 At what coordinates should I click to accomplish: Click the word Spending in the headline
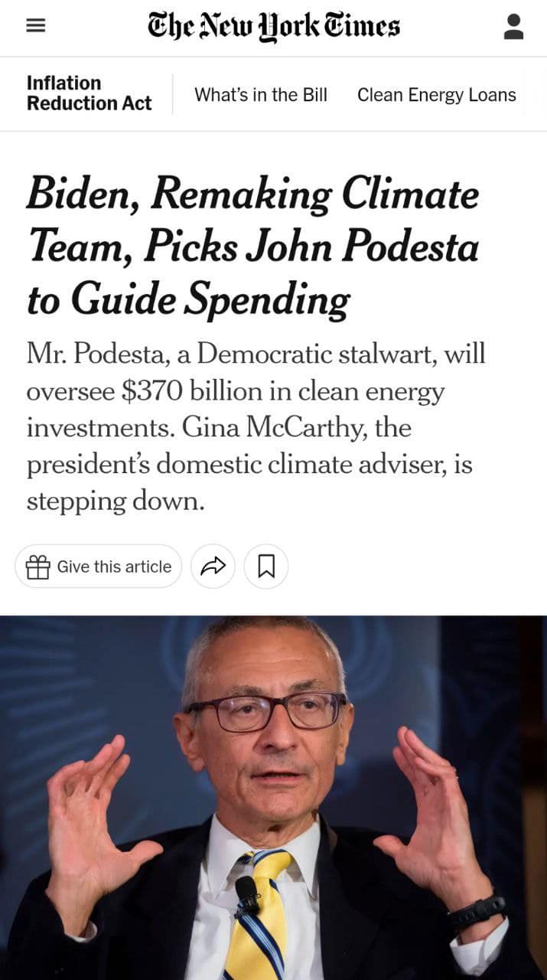(x=268, y=299)
